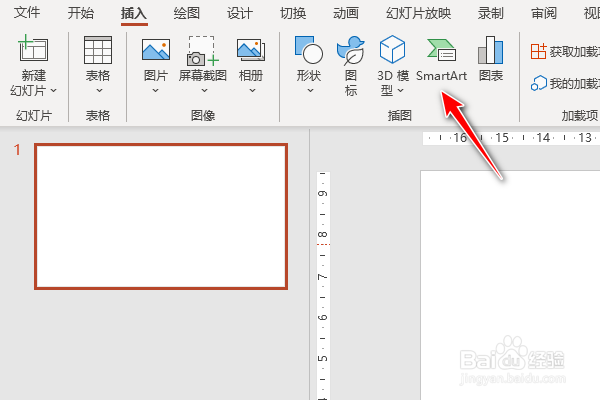Click the 3D Models cube icon

(392, 49)
